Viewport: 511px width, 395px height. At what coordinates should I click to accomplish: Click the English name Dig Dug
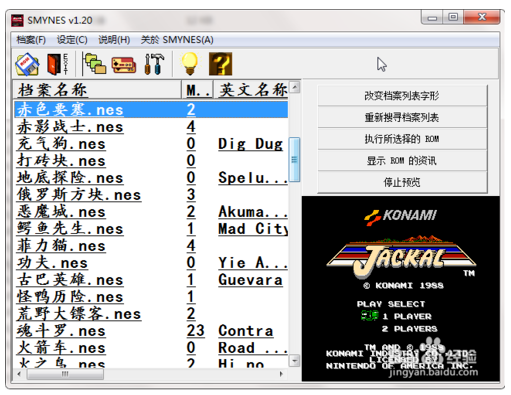pyautogui.click(x=250, y=144)
